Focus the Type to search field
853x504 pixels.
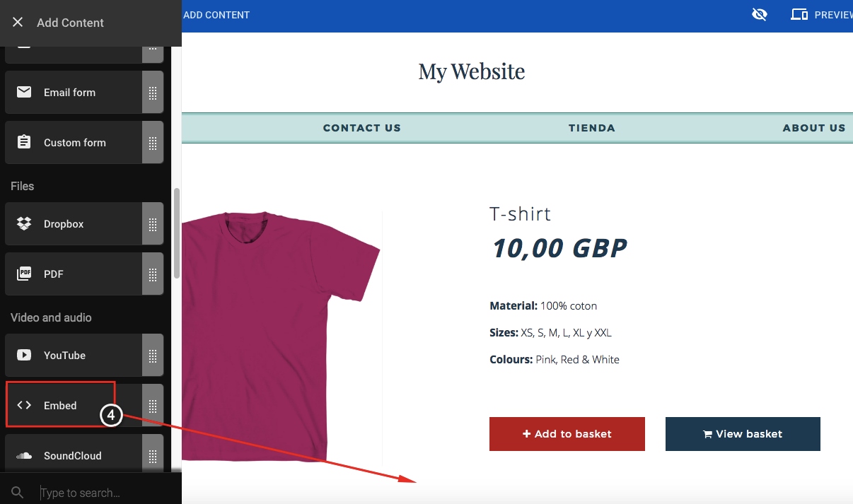pos(106,493)
